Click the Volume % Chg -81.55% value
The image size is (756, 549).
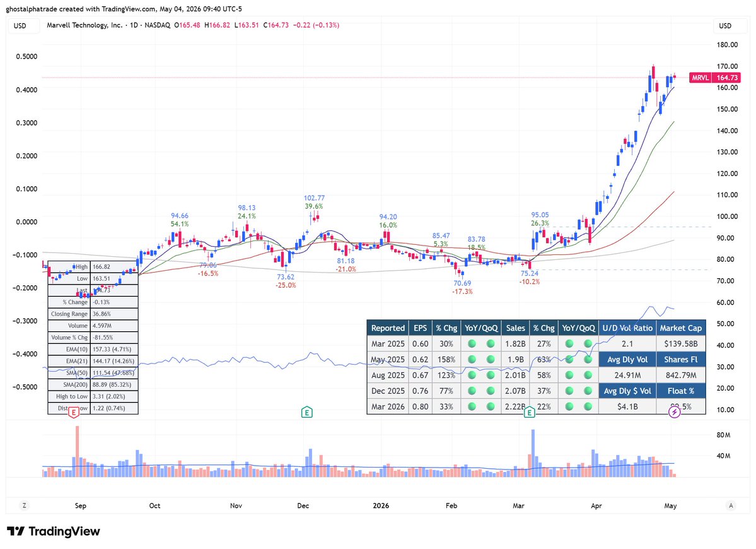pyautogui.click(x=114, y=338)
